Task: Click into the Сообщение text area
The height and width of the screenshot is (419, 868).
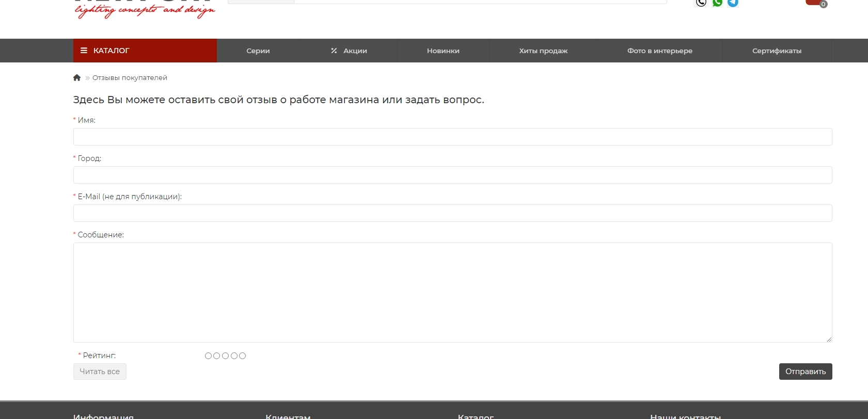Action: (x=452, y=293)
